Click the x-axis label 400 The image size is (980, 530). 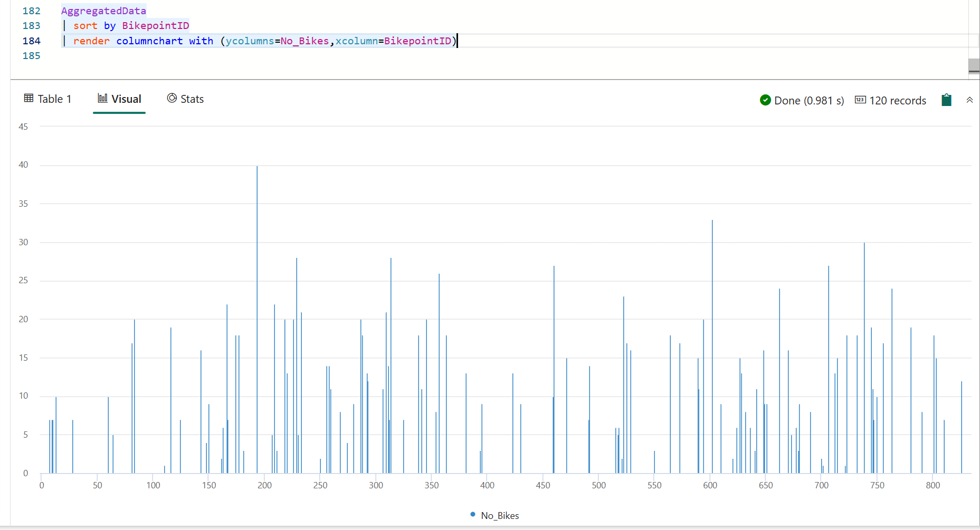point(487,485)
